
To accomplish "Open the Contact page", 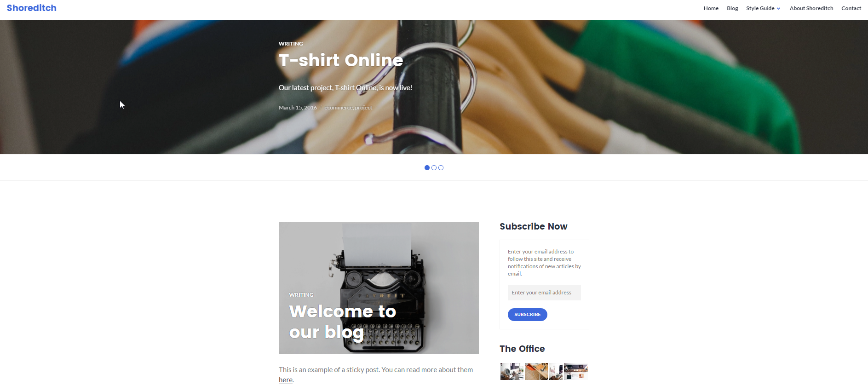I will 851,8.
